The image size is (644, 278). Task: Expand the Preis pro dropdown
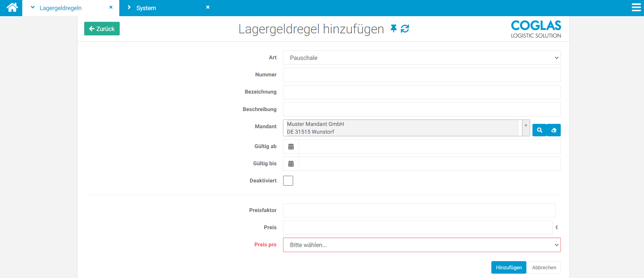(422, 245)
